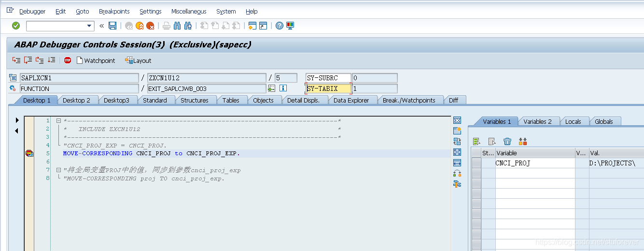Click the EXIT_SAPLCJWB_003 event name field
Viewport: 644px width, 251px height.
207,89
